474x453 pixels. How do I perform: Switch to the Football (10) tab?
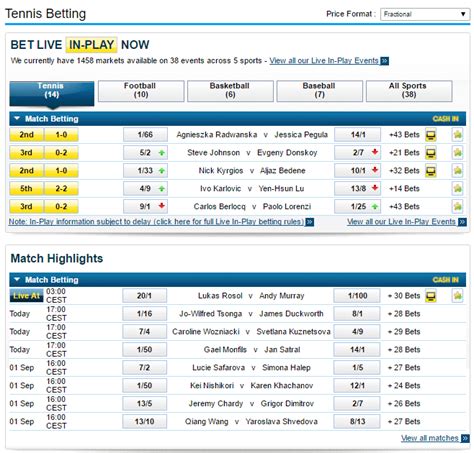[141, 91]
